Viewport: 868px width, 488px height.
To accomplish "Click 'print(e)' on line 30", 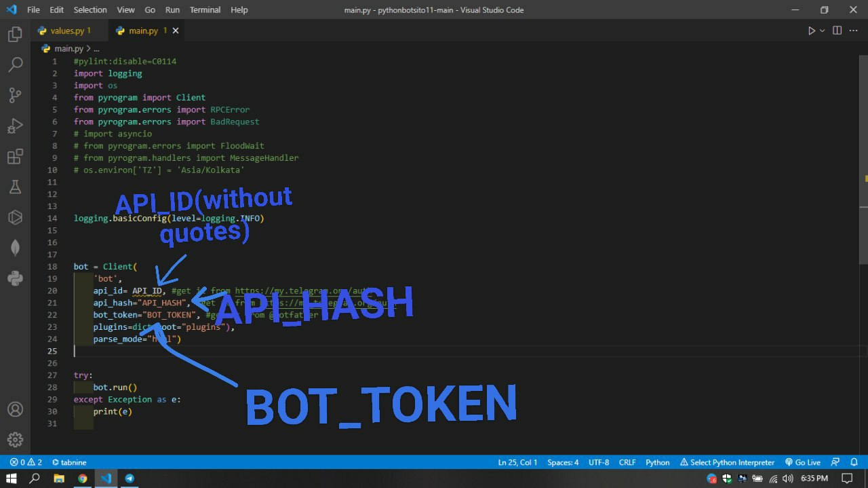I will click(x=113, y=412).
